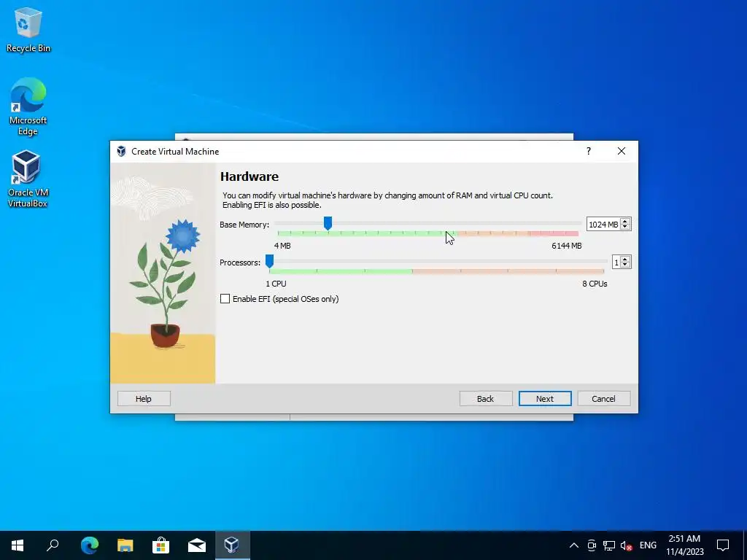Open Oracle VM VirtualBox desktop shortcut
Viewport: 747px width, 560px height.
click(x=27, y=179)
